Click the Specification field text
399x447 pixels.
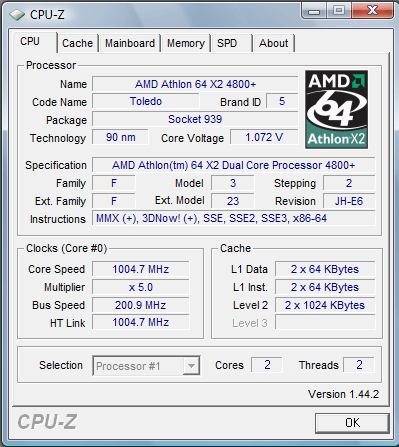tap(234, 165)
